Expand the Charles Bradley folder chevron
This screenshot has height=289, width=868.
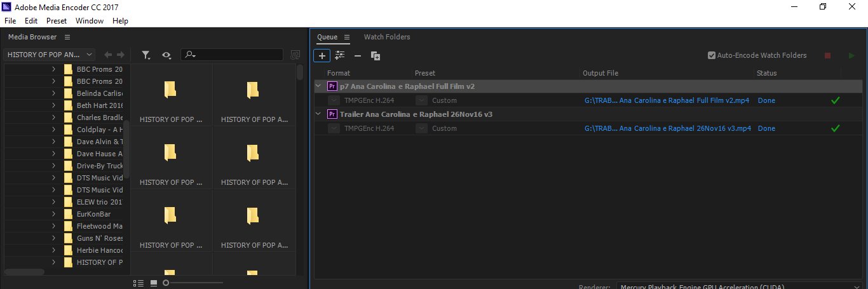pyautogui.click(x=53, y=118)
